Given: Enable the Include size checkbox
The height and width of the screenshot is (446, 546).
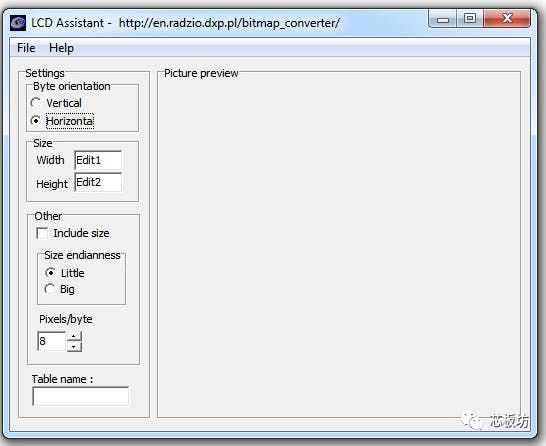Looking at the screenshot, I should coord(42,233).
